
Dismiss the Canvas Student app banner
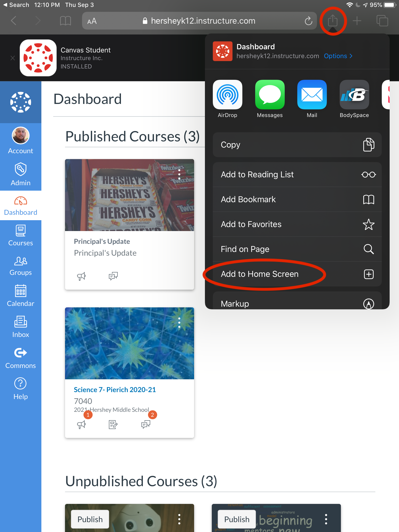point(13,58)
